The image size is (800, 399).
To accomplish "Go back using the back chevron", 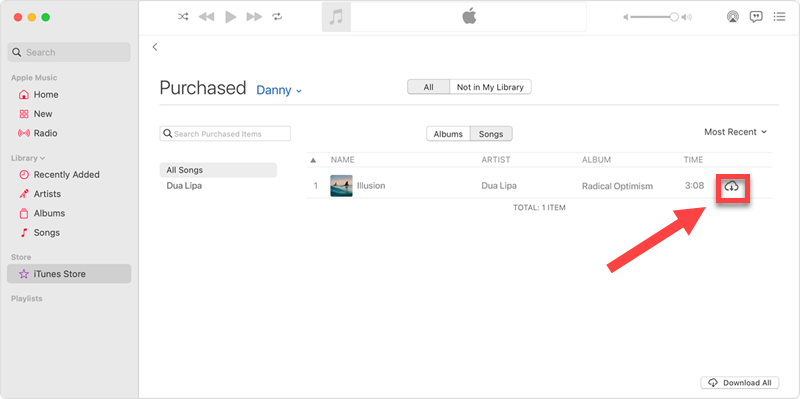I will point(155,47).
